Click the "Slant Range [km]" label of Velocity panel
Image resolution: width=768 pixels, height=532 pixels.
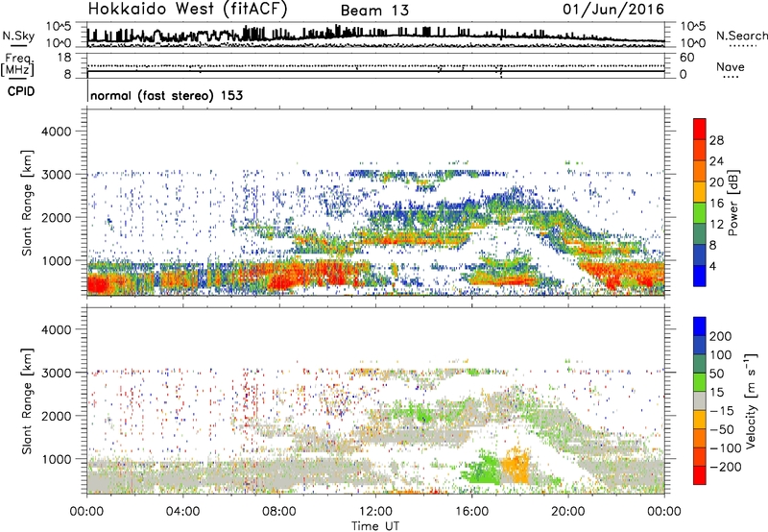[x=27, y=401]
